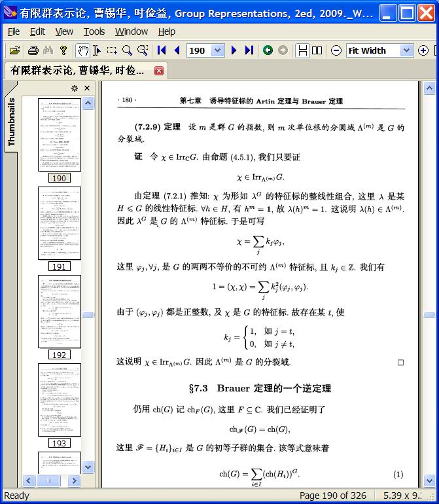Click the theorem label (7.2.9) 定理

(x=158, y=127)
